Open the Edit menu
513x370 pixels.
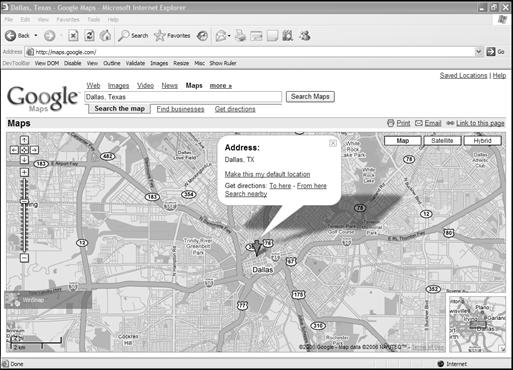point(25,20)
